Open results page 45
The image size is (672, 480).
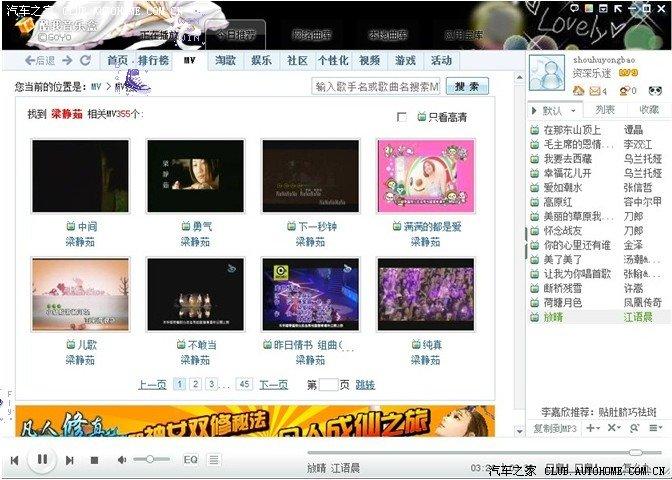tap(244, 384)
